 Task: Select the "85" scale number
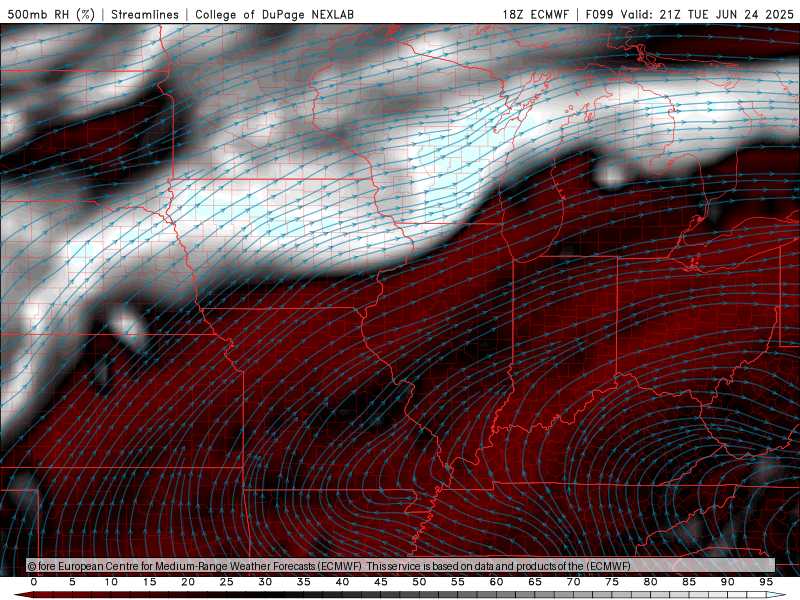(689, 582)
